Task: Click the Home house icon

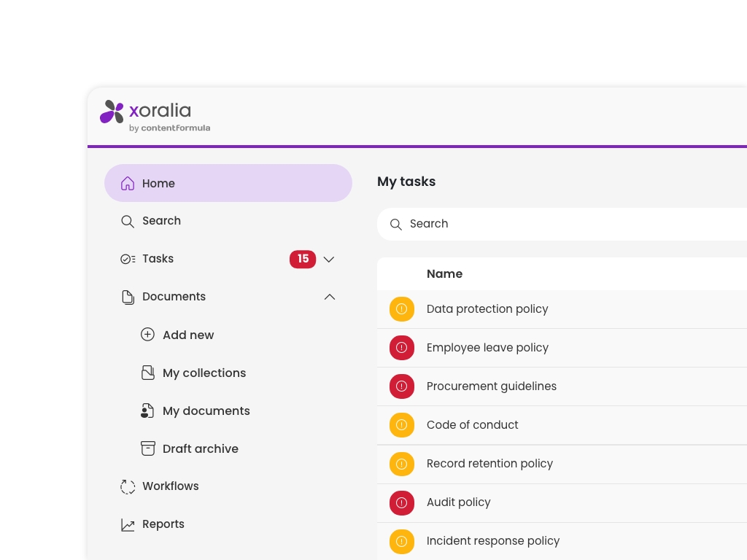Action: [x=127, y=183]
